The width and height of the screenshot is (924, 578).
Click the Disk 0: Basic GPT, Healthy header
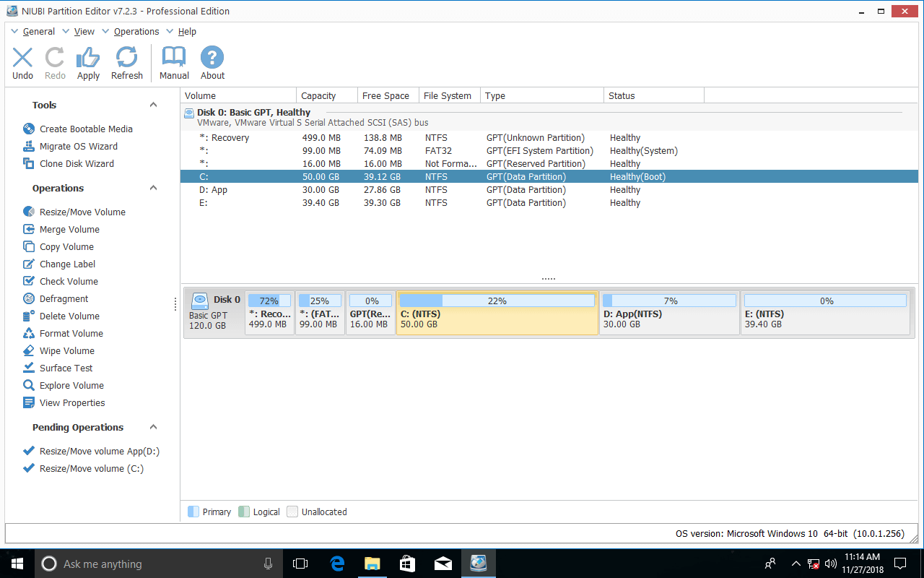click(253, 112)
